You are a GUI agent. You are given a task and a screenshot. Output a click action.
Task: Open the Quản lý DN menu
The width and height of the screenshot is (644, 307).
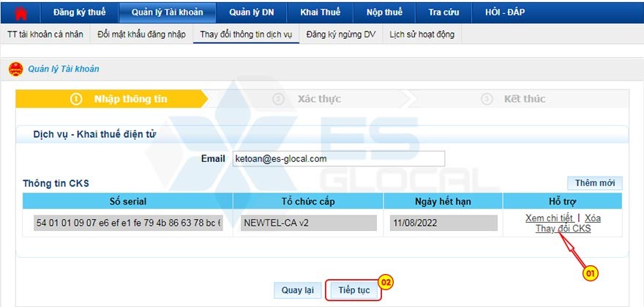(251, 12)
